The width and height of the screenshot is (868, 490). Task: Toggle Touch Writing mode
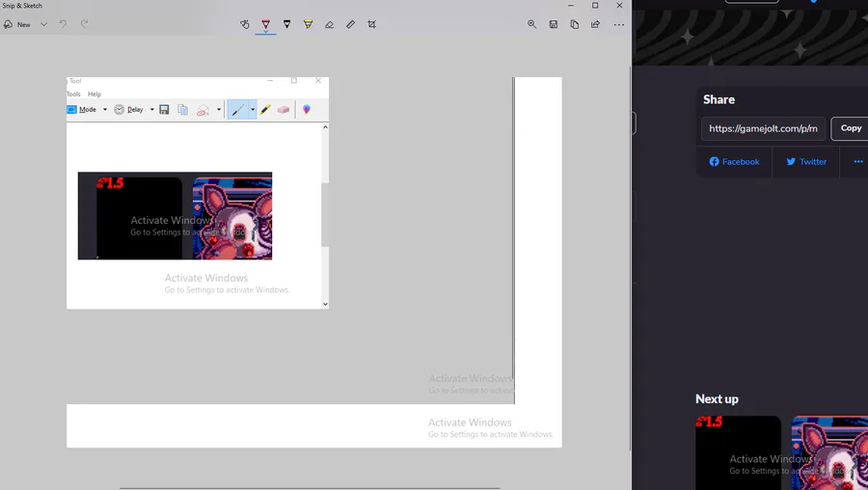(245, 24)
